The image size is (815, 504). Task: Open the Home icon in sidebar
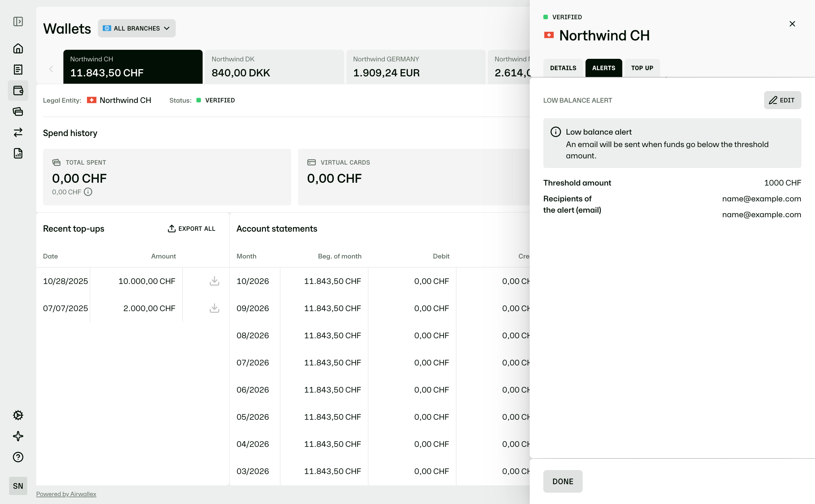[x=18, y=49]
